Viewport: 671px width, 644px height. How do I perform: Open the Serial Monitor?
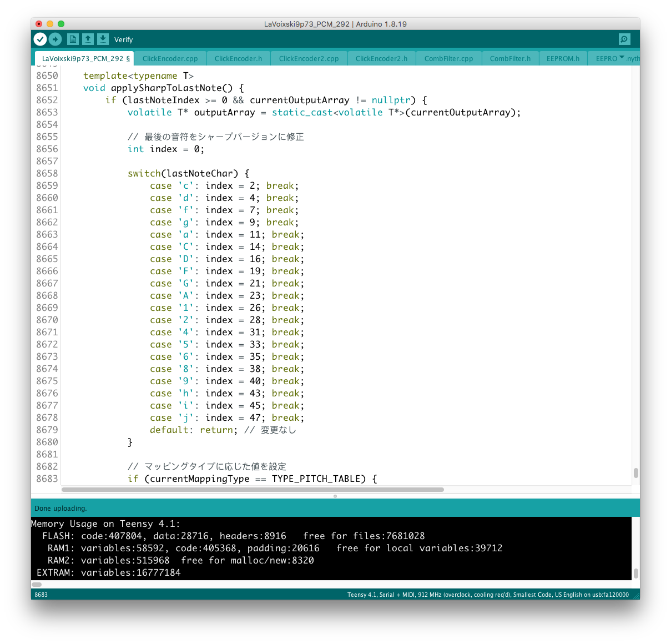624,39
